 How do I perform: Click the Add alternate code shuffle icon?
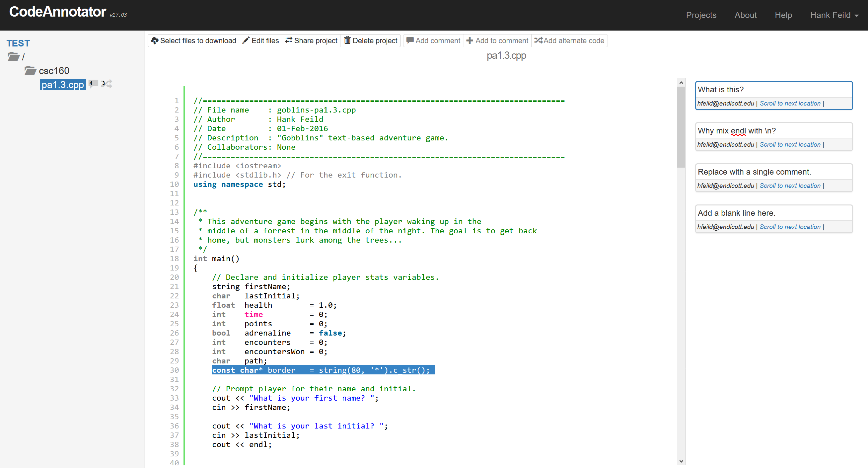pyautogui.click(x=538, y=40)
